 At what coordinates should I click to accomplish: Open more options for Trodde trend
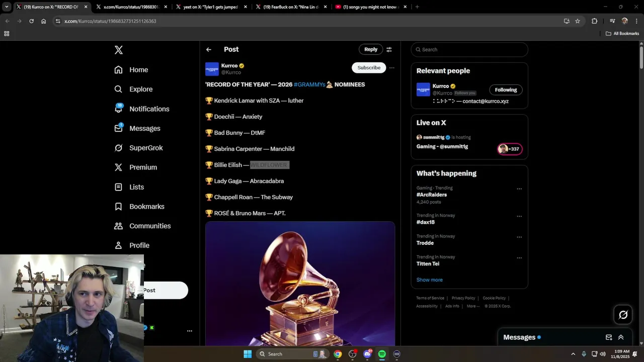click(519, 237)
